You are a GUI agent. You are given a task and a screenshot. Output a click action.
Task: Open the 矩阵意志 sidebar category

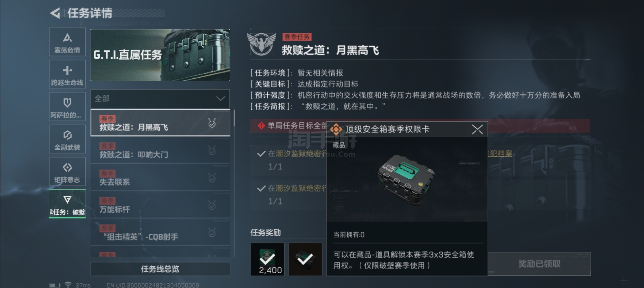[67, 171]
